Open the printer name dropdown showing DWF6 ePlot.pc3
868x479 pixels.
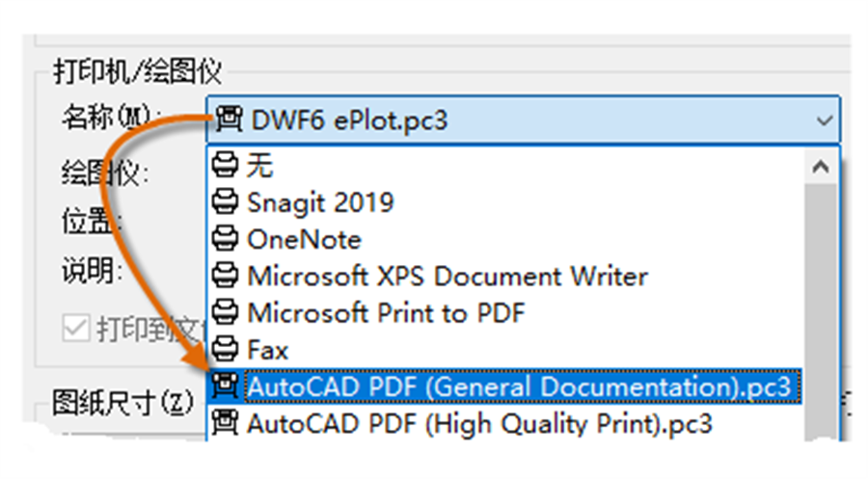click(523, 120)
